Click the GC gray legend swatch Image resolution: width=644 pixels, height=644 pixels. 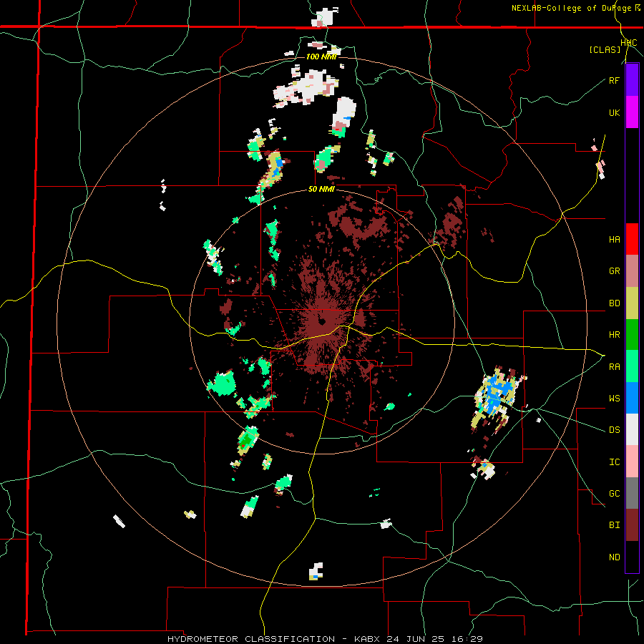pyautogui.click(x=632, y=493)
